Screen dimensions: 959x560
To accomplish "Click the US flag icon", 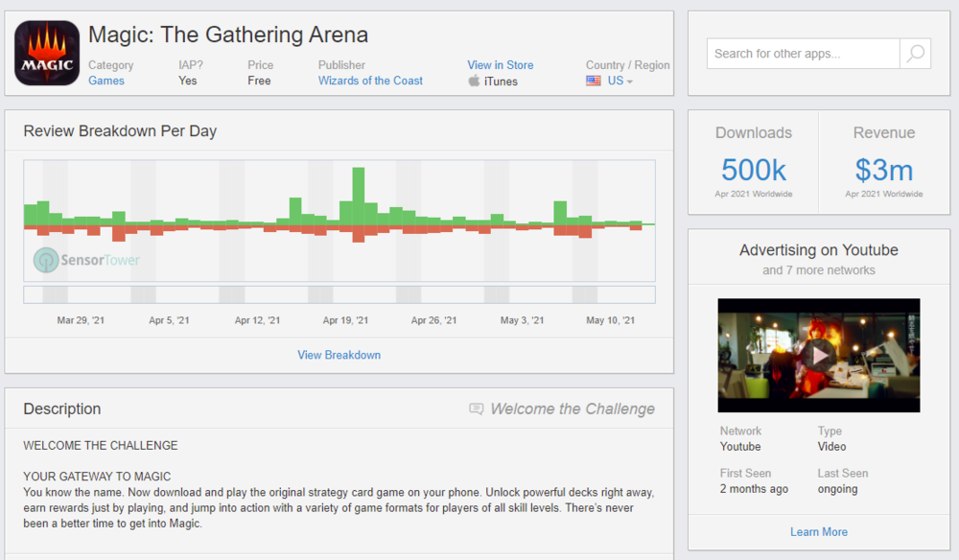I will tap(594, 82).
